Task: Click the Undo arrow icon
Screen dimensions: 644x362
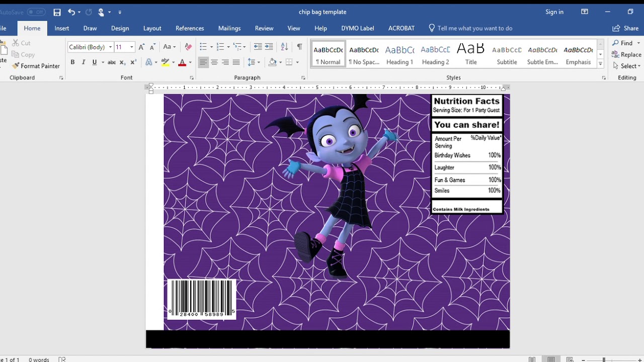Action: pyautogui.click(x=71, y=12)
